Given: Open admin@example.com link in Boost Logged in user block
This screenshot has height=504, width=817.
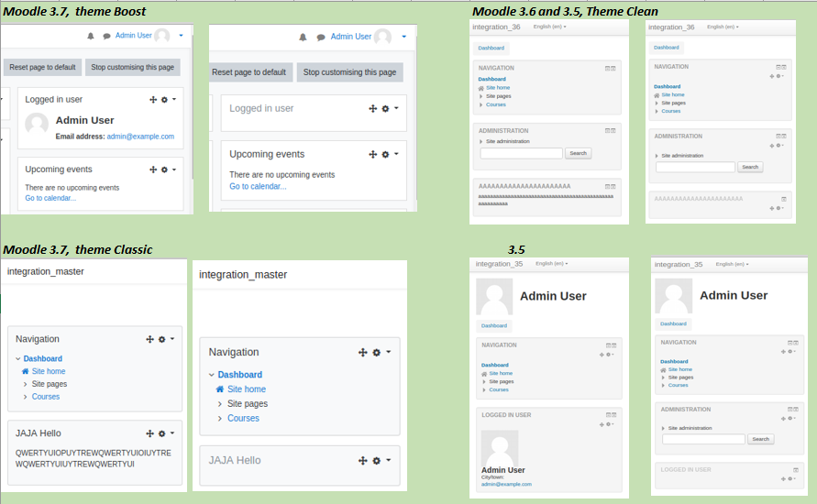Looking at the screenshot, I should click(x=140, y=137).
